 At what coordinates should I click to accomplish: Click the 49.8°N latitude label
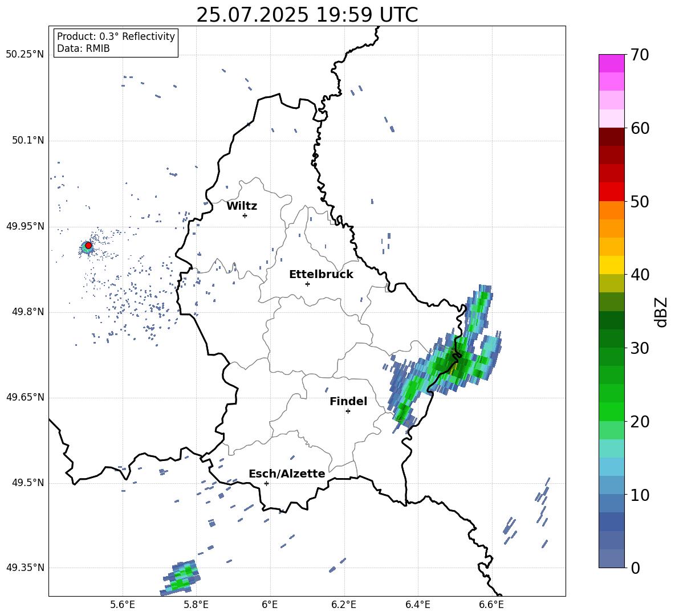click(x=28, y=312)
